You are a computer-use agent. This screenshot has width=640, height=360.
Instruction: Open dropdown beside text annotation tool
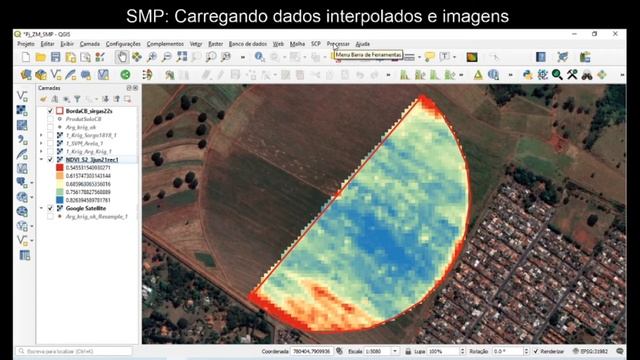click(x=454, y=57)
